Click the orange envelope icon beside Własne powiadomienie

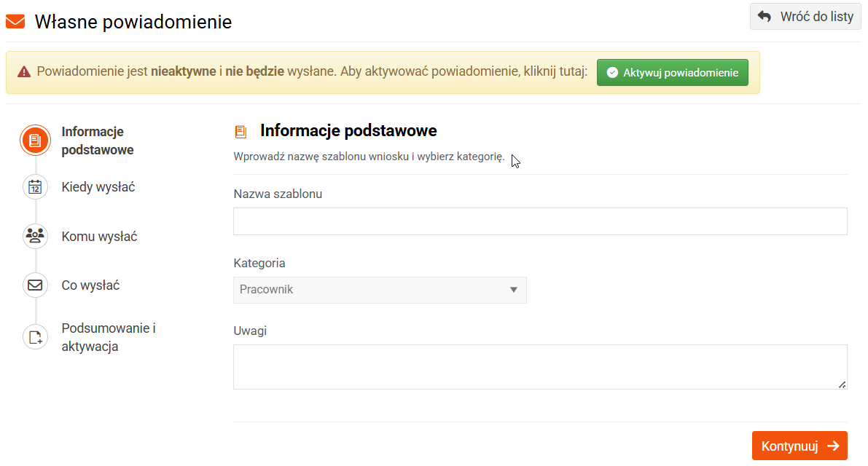coord(15,22)
